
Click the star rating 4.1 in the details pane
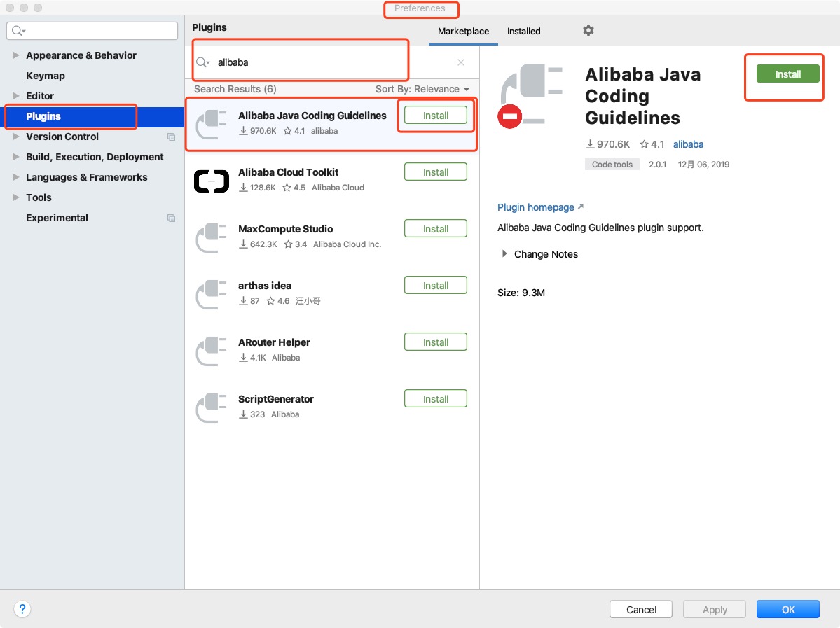[x=652, y=144]
